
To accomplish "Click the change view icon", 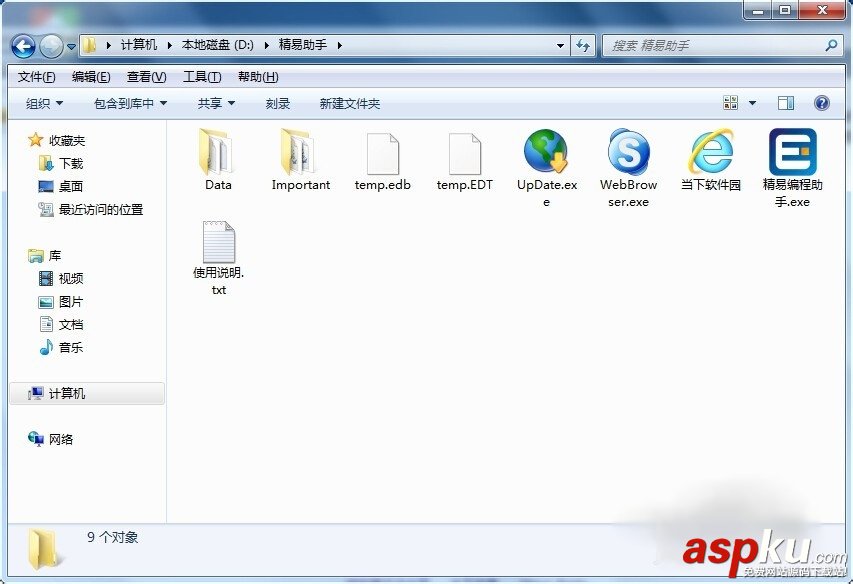I will (x=730, y=103).
